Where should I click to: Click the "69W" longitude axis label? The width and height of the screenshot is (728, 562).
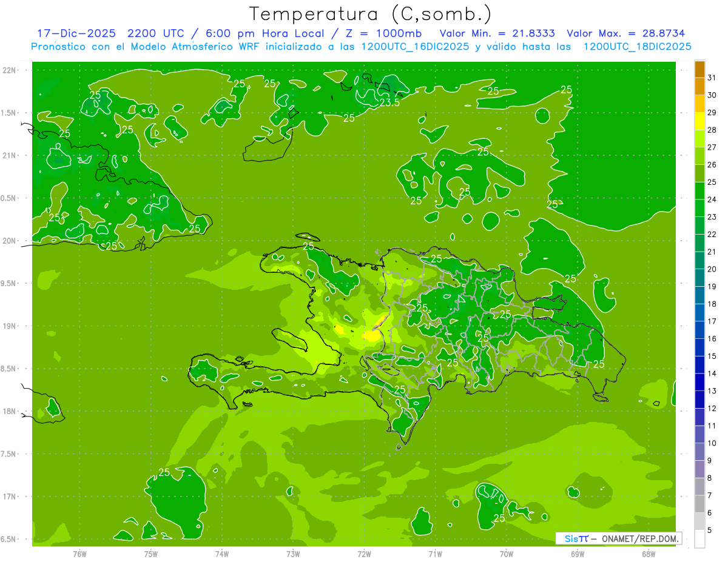coord(578,554)
